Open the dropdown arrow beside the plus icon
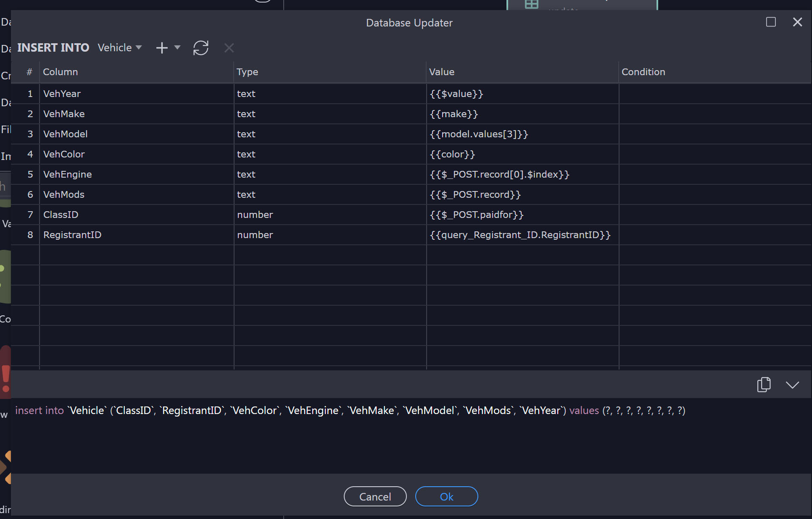The height and width of the screenshot is (519, 812). coord(177,47)
